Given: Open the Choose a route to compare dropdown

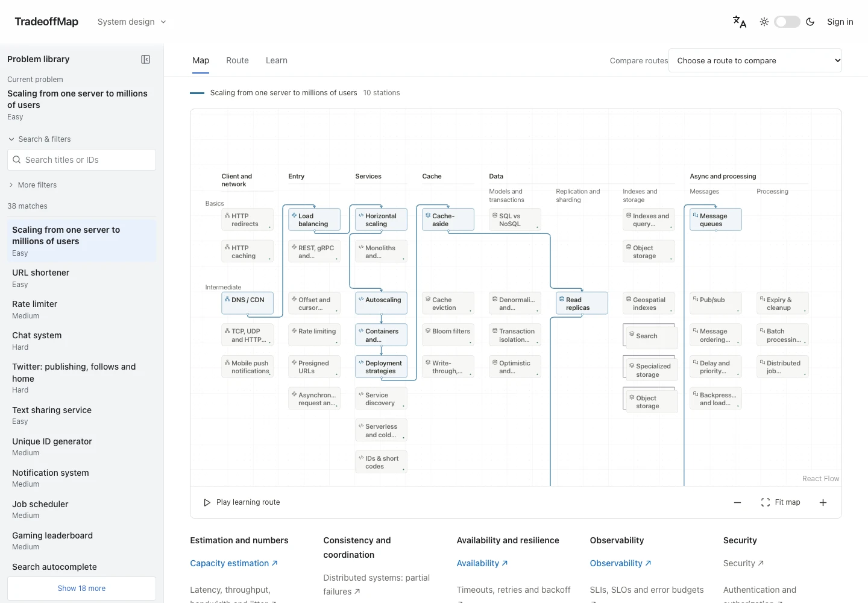Looking at the screenshot, I should coord(755,60).
